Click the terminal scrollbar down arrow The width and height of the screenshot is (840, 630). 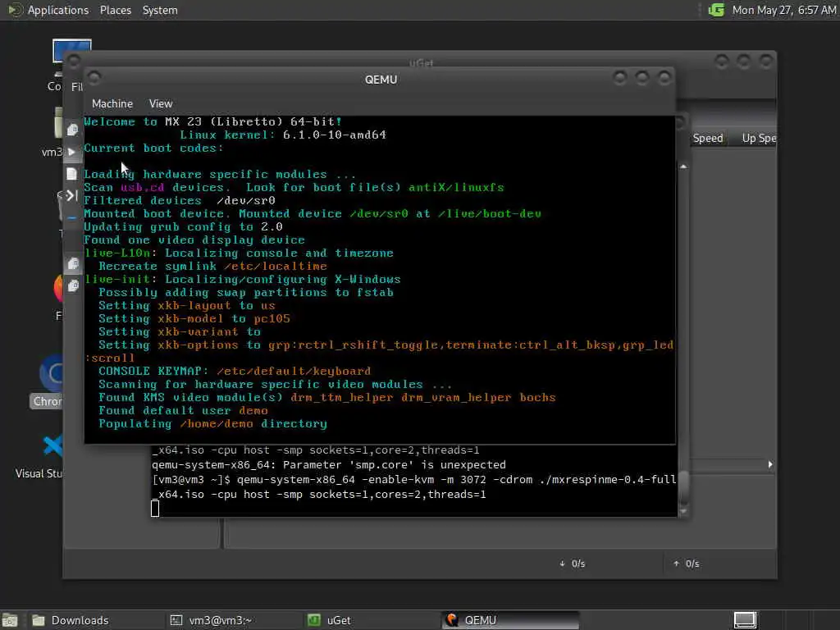click(683, 512)
